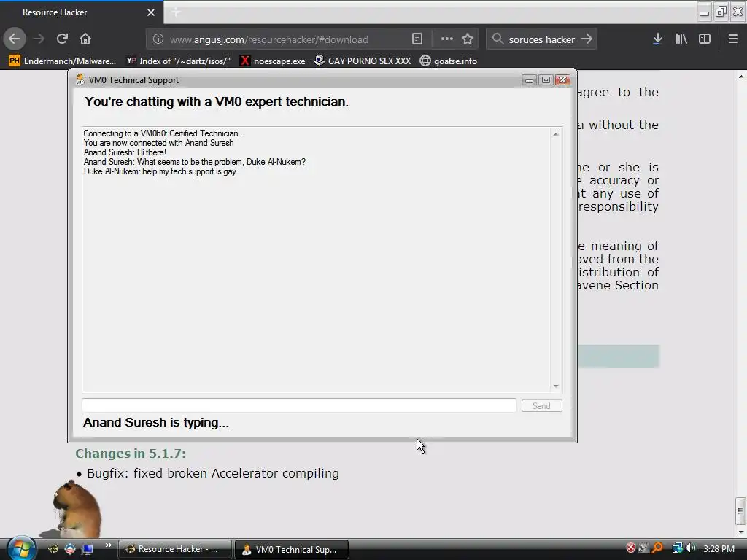Click the forward navigation arrow
The height and width of the screenshot is (560, 747).
(x=39, y=39)
